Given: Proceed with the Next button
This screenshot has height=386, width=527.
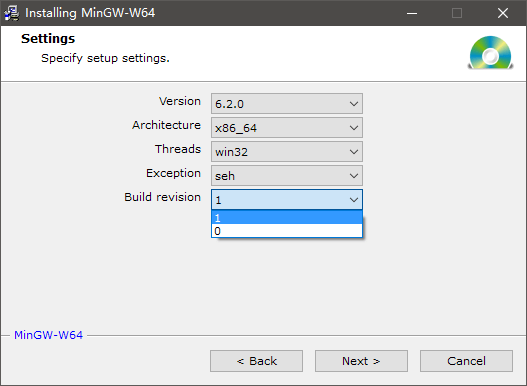Looking at the screenshot, I should point(361,361).
